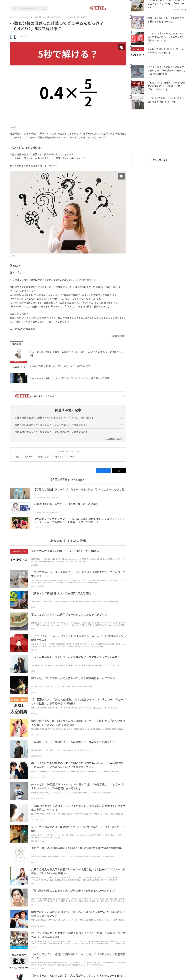This screenshot has width=196, height=980.
Task: Click the black X share button
Action: [x=119, y=471]
